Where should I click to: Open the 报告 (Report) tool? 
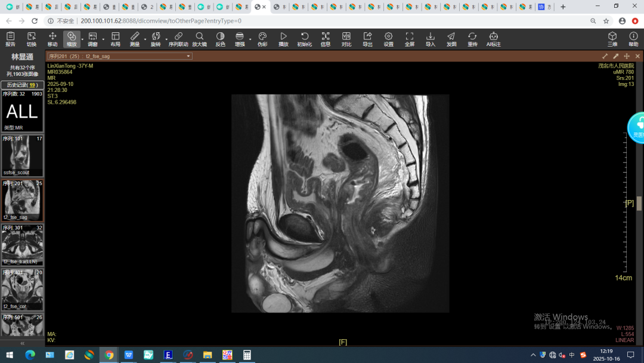click(10, 39)
